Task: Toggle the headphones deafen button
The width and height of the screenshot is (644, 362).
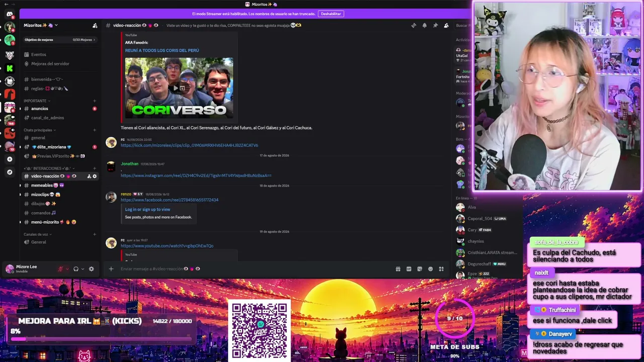Action: 76,269
